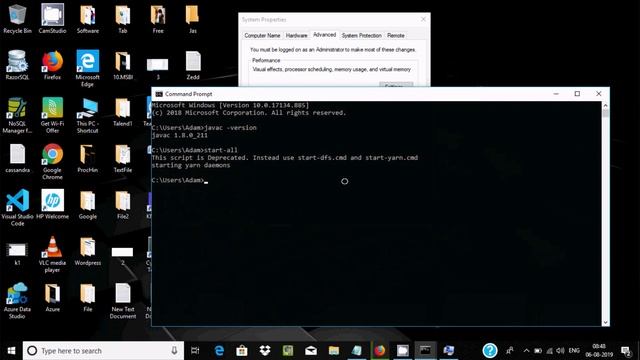Select the 10.MSBI folder icon

click(122, 65)
